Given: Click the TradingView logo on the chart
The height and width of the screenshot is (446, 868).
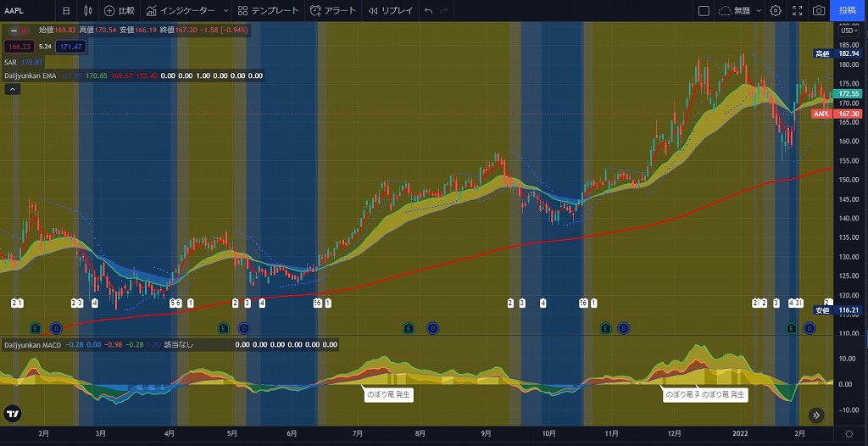Looking at the screenshot, I should click(x=13, y=415).
